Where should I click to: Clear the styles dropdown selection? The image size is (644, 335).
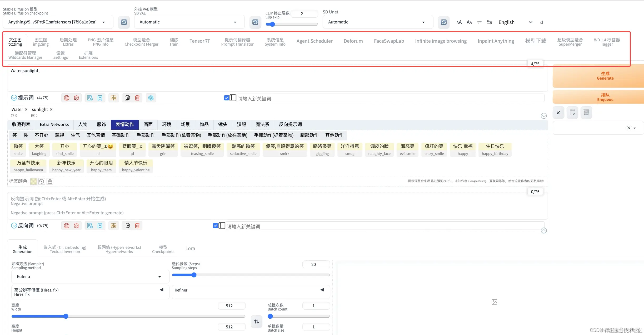pyautogui.click(x=628, y=128)
